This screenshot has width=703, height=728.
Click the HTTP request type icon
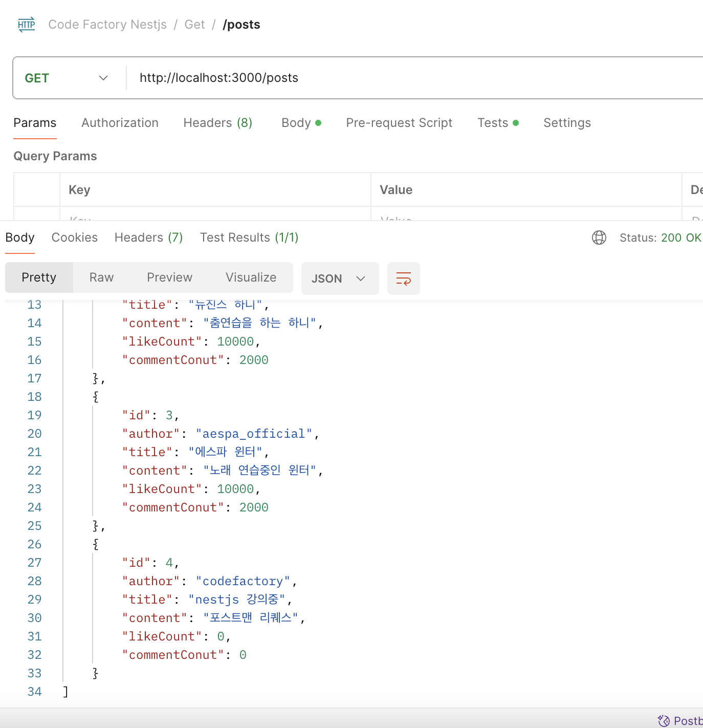(x=27, y=25)
